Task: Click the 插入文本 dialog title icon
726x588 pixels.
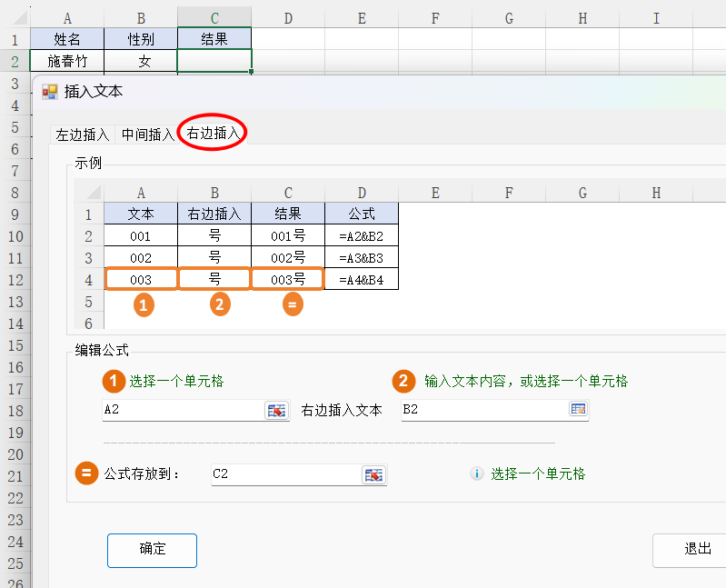Action: [x=50, y=91]
